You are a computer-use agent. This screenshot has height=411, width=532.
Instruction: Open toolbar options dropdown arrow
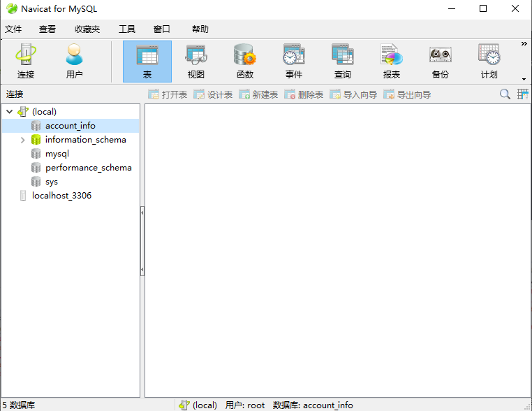pyautogui.click(x=524, y=79)
